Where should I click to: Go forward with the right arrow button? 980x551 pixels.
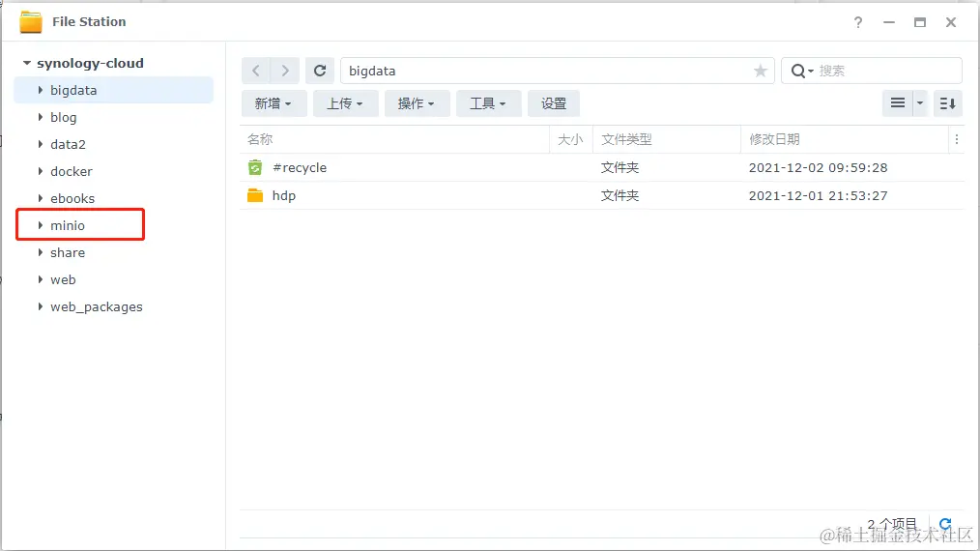pyautogui.click(x=285, y=71)
